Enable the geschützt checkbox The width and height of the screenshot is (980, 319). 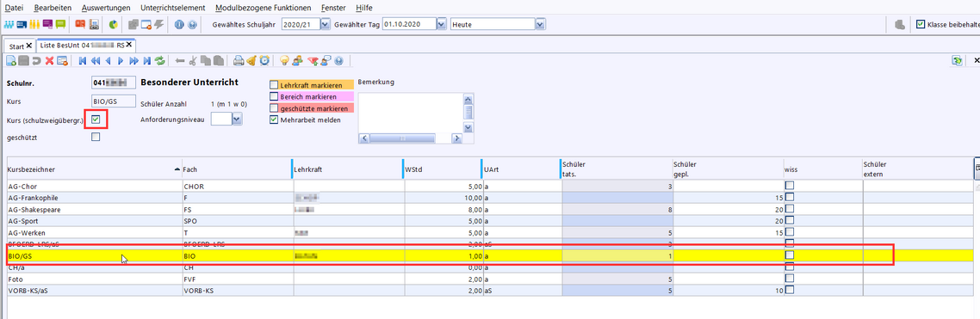click(96, 137)
